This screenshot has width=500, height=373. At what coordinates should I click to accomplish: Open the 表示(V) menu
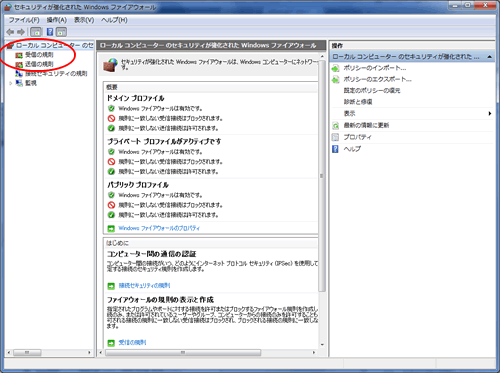click(84, 20)
